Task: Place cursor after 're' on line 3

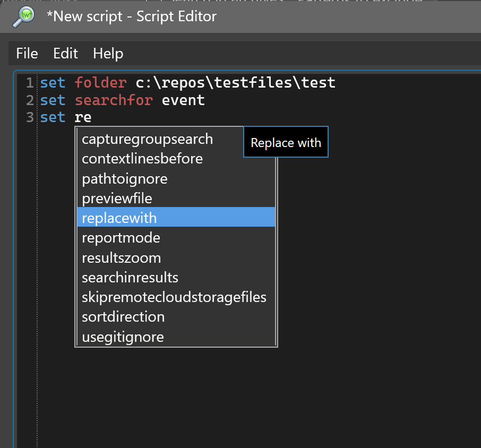Action: click(92, 117)
